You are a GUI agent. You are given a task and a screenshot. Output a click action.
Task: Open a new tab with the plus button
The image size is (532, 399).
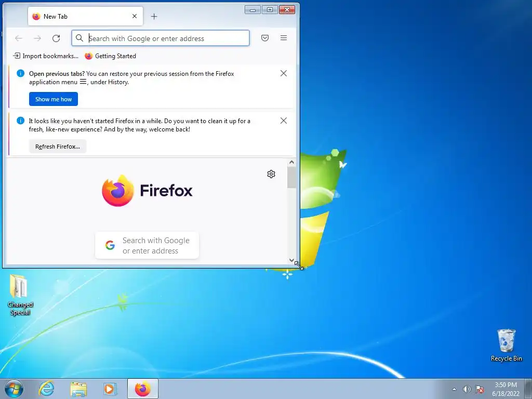pyautogui.click(x=154, y=16)
